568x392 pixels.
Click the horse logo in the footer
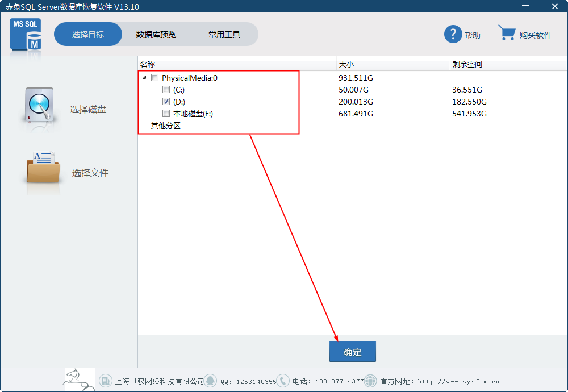click(x=80, y=380)
